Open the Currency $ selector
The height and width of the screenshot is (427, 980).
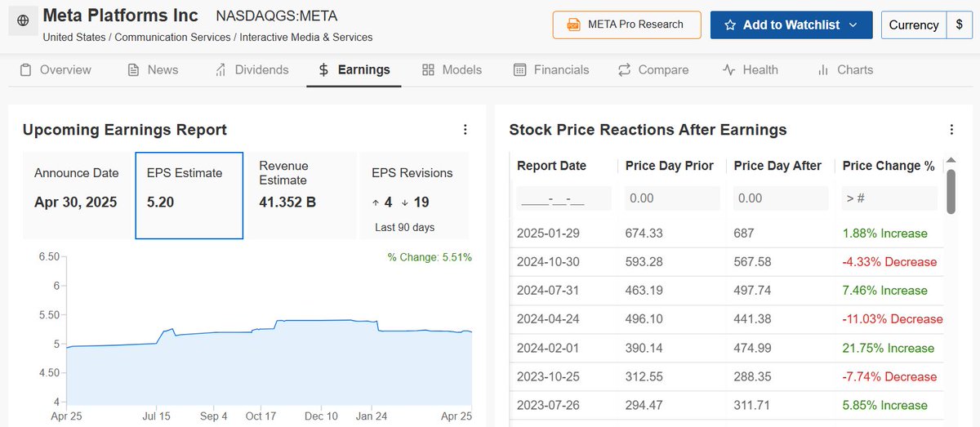(958, 25)
